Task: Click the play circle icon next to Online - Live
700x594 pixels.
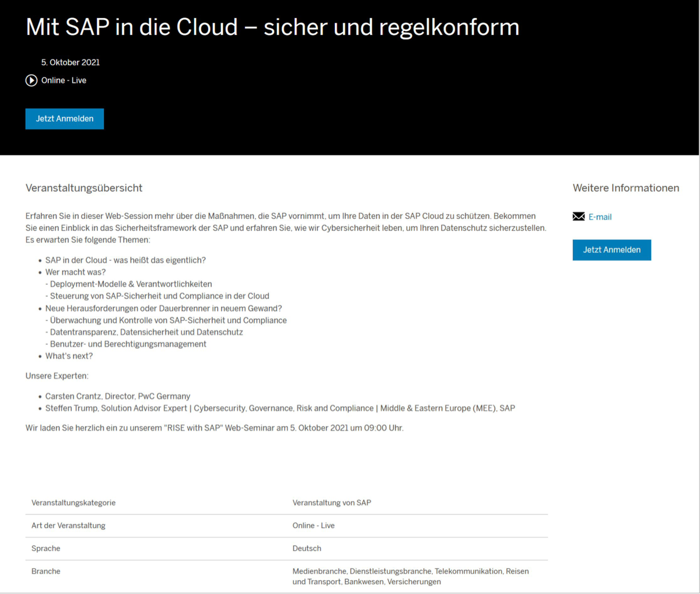Action: [32, 81]
